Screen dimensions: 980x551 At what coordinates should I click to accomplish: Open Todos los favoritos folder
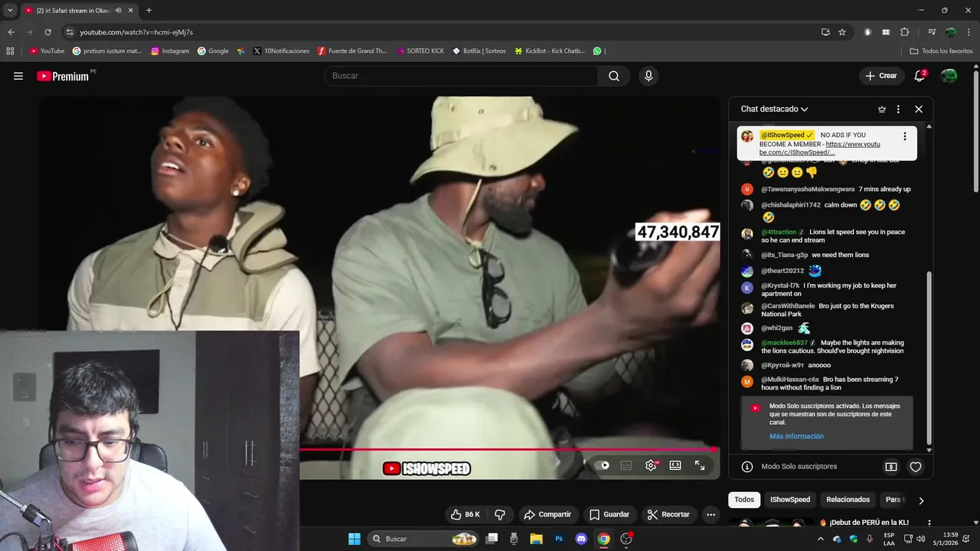pyautogui.click(x=942, y=51)
